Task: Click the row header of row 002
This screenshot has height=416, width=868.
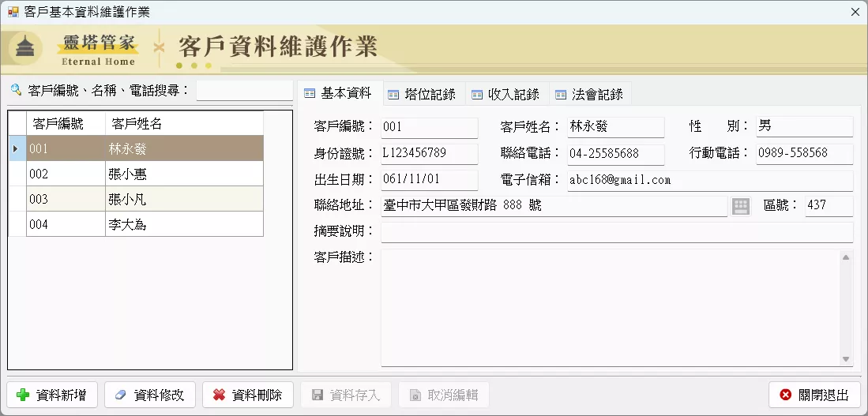Action: pos(17,174)
